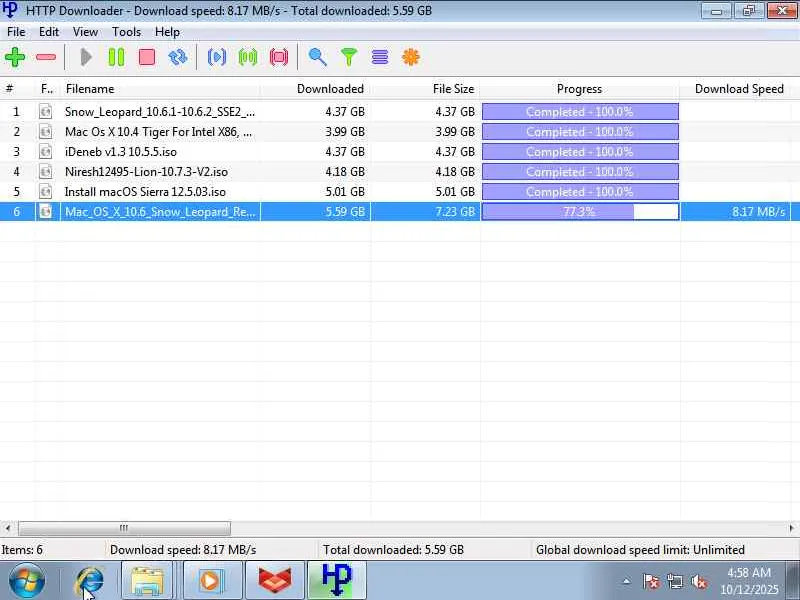800x600 pixels.
Task: Click file icon for Snow_Leopard_10.6.1 row
Action: point(45,112)
